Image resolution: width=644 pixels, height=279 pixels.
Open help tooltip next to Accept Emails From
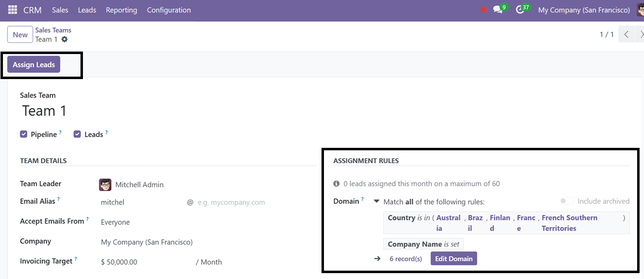point(87,219)
